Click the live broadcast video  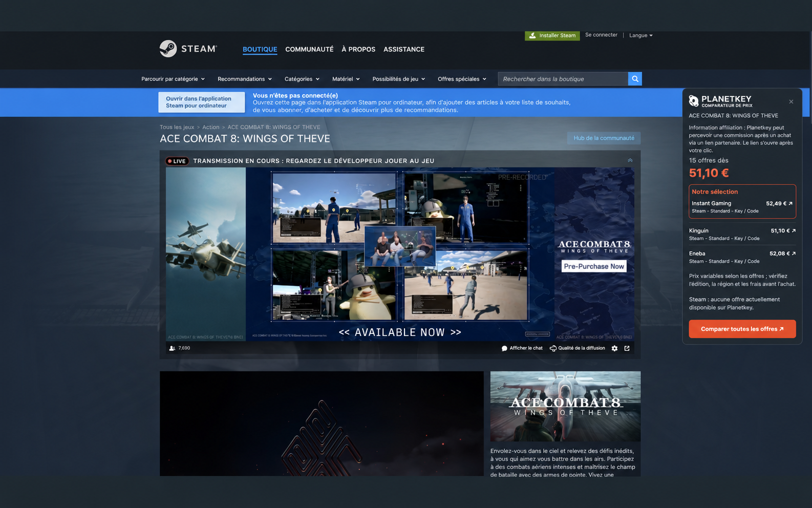(x=400, y=254)
